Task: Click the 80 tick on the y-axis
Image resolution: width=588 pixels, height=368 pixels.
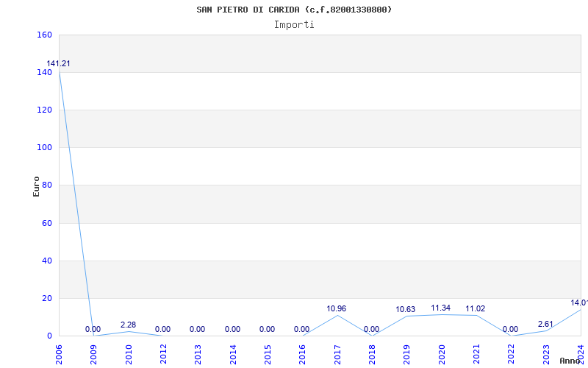Action: [46, 185]
